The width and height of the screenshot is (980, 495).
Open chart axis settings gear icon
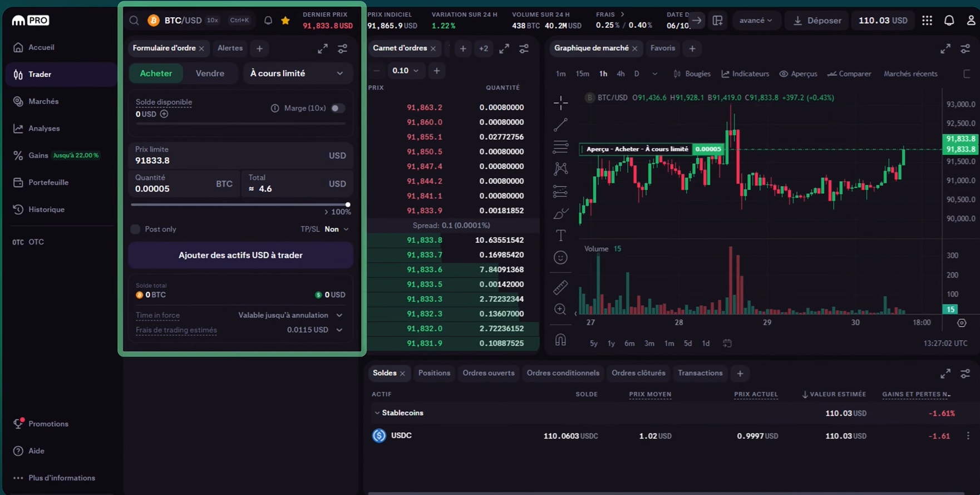tap(962, 323)
